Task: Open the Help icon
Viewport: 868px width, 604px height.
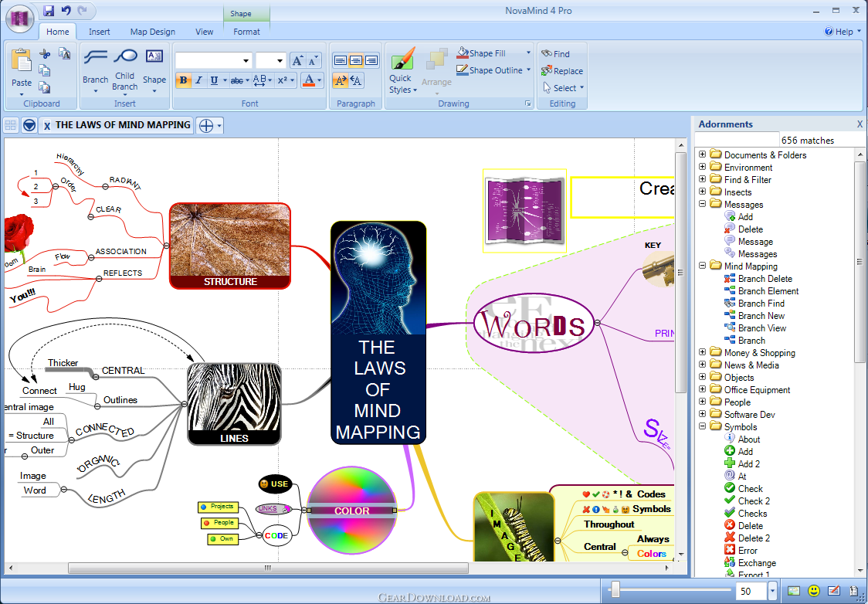Action: (x=829, y=32)
